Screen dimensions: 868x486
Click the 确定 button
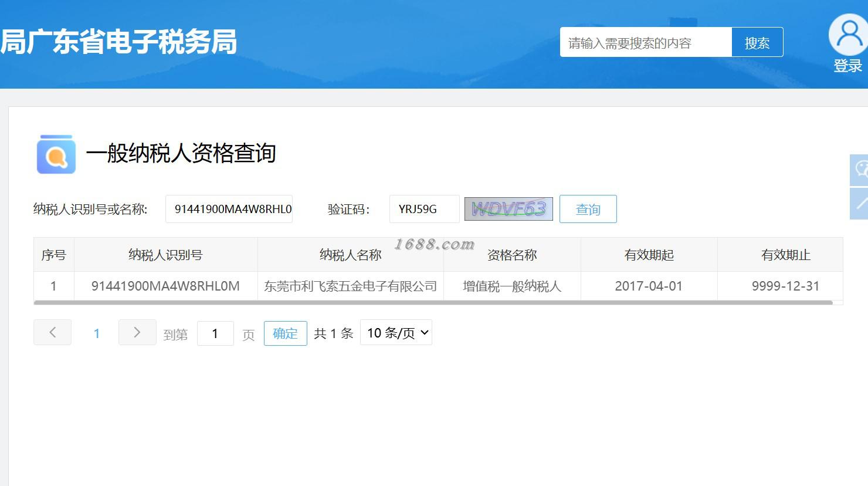tap(286, 333)
